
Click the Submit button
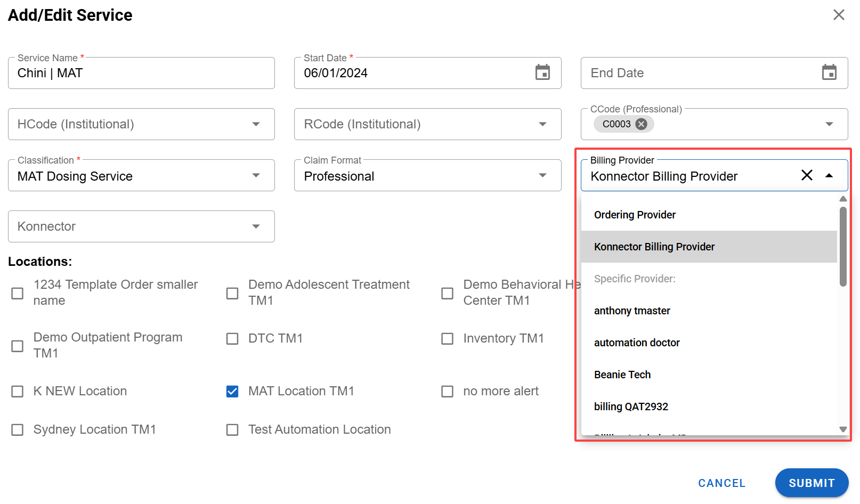pyautogui.click(x=811, y=483)
